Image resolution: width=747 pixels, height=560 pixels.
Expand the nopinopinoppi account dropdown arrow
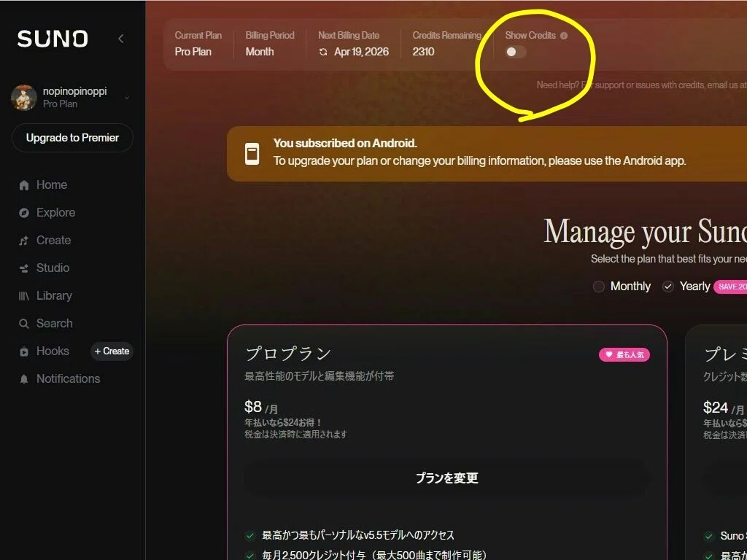pos(127,98)
